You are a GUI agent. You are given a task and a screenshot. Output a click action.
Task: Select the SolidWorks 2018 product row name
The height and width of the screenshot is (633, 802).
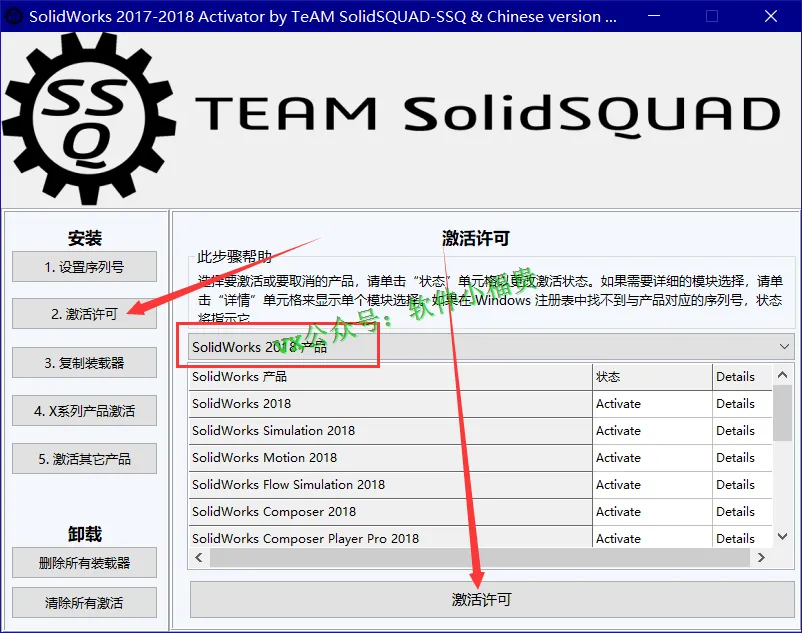pyautogui.click(x=390, y=404)
